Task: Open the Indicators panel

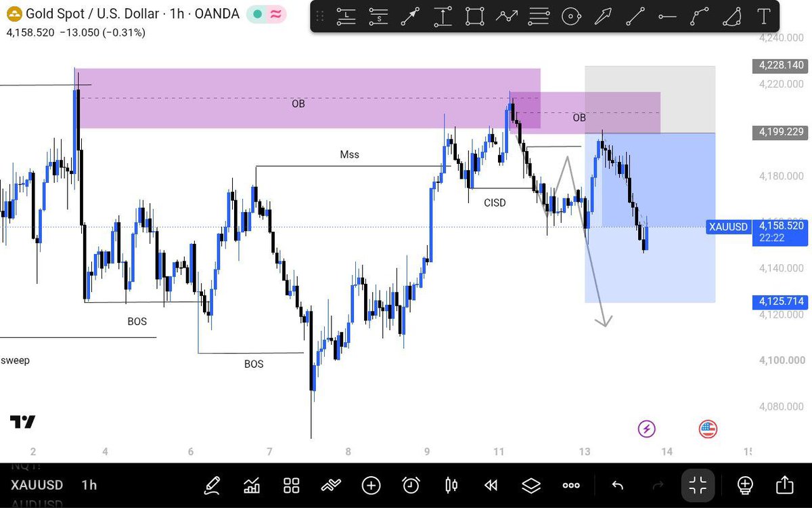Action: [252, 485]
